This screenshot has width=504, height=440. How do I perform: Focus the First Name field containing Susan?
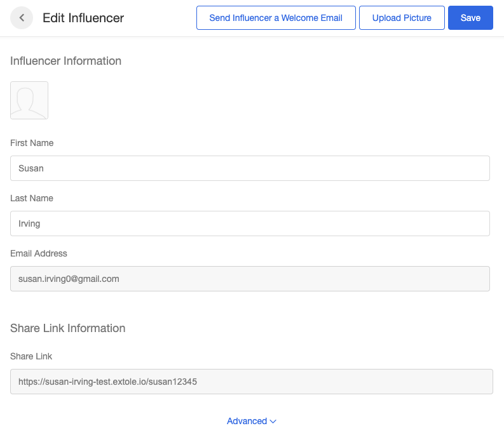[250, 168]
